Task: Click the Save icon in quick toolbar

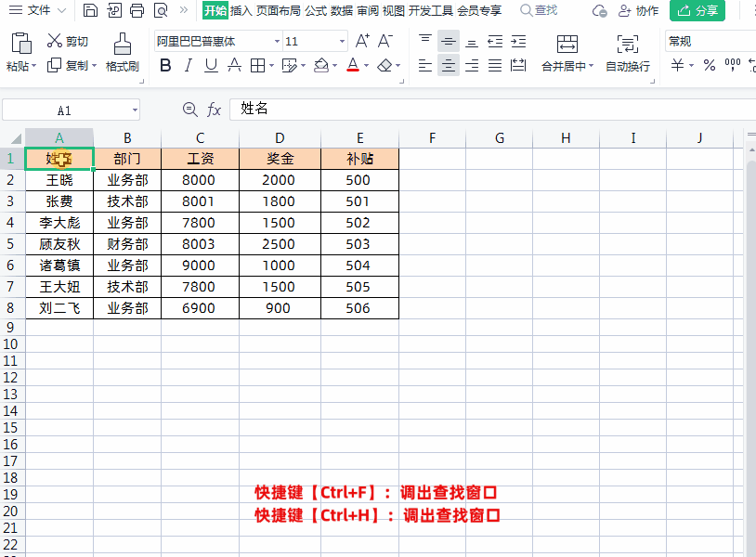Action: click(x=90, y=10)
